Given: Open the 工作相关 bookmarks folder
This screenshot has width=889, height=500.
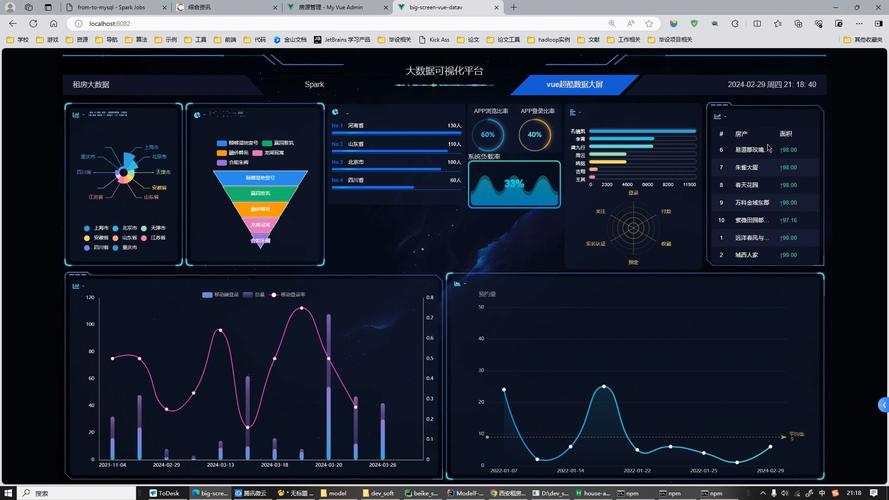Looking at the screenshot, I should (624, 40).
